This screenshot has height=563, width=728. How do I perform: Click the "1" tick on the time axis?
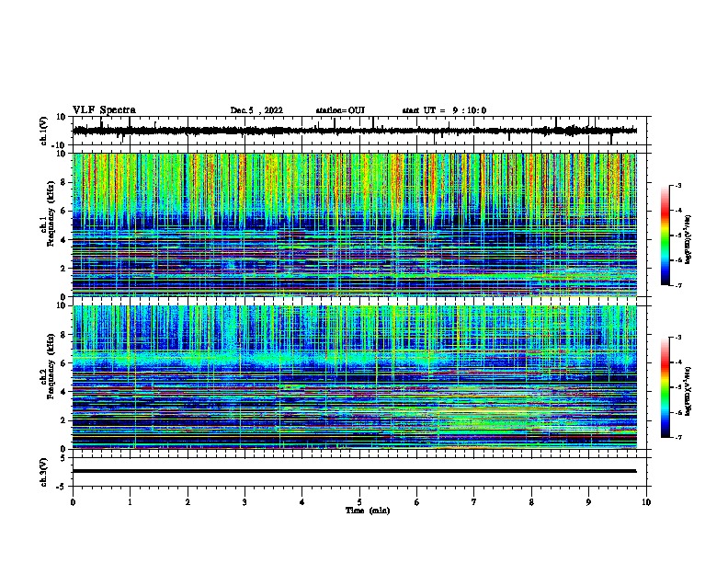pyautogui.click(x=130, y=502)
